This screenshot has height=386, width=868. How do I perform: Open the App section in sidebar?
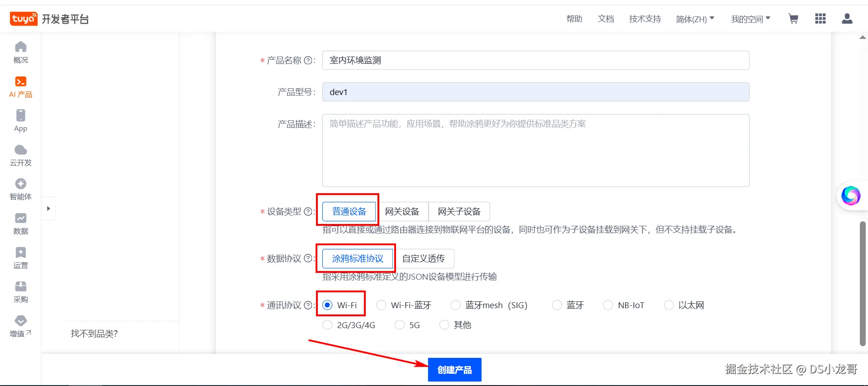click(x=21, y=121)
